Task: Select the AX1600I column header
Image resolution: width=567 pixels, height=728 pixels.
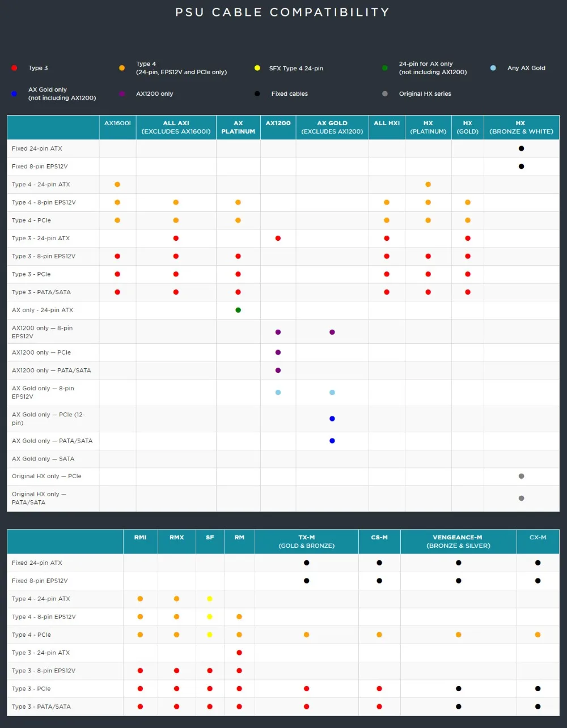Action: click(x=118, y=127)
